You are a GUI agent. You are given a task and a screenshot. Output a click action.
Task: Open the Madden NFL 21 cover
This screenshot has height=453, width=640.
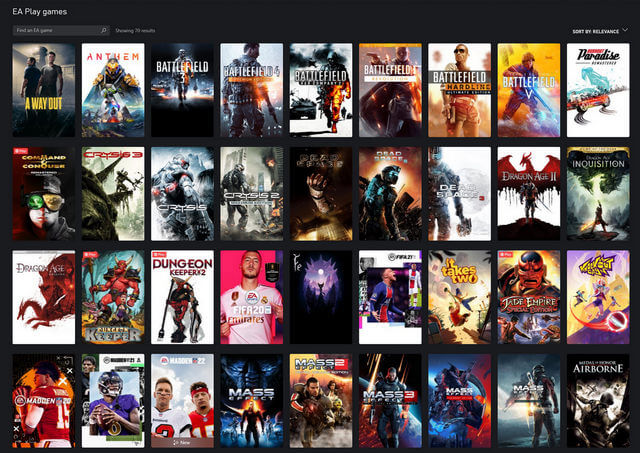coord(113,401)
